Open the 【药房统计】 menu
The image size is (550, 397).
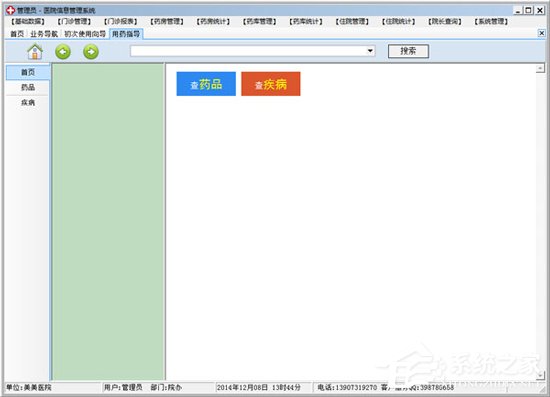pyautogui.click(x=213, y=22)
